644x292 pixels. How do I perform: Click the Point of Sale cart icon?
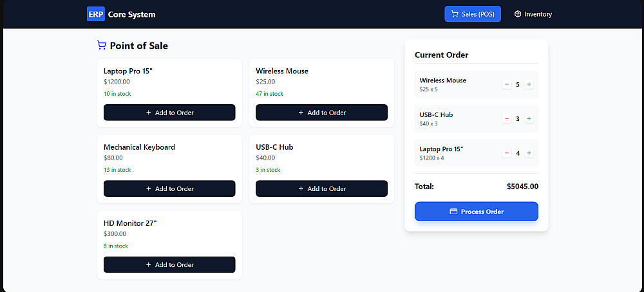click(102, 45)
